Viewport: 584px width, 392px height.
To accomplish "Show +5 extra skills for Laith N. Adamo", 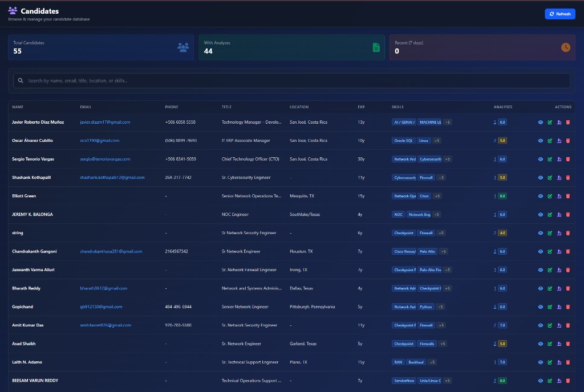I will (432, 362).
